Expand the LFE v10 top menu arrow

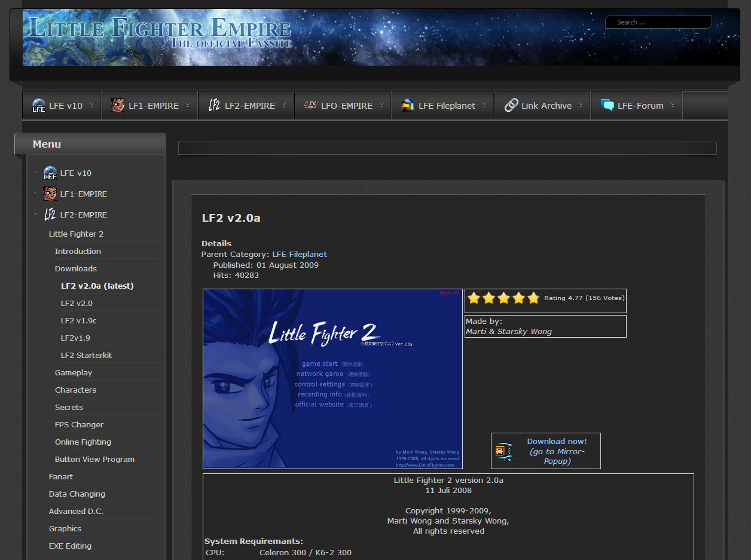[91, 106]
